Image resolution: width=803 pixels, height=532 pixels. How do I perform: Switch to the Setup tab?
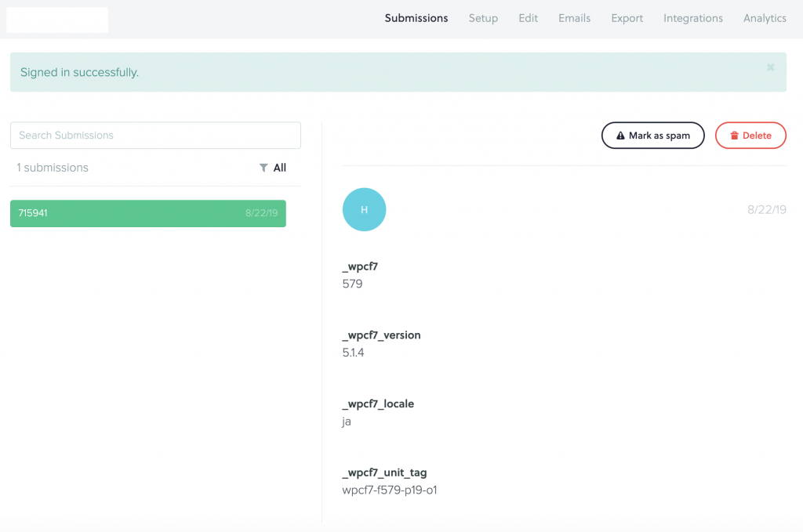point(483,19)
